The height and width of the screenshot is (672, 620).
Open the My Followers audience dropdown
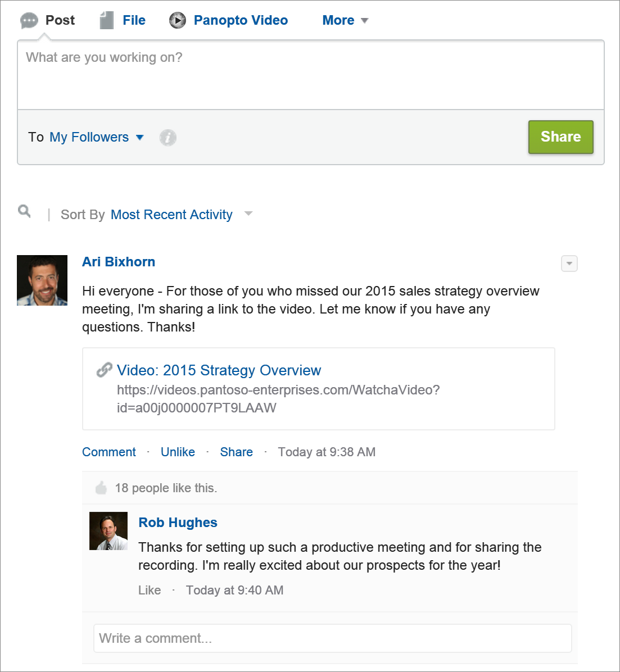[97, 137]
